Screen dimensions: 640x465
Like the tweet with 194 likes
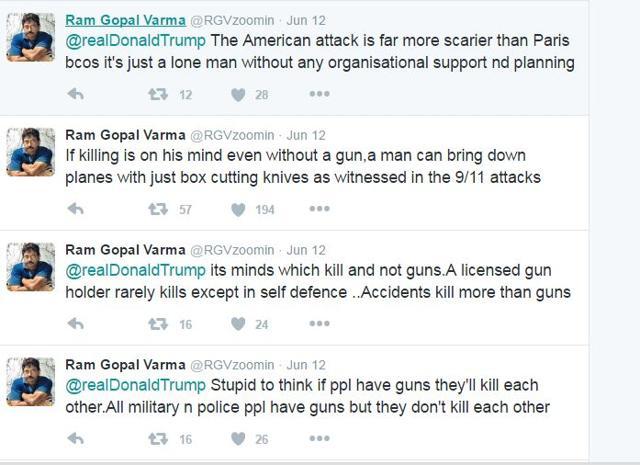click(x=238, y=210)
